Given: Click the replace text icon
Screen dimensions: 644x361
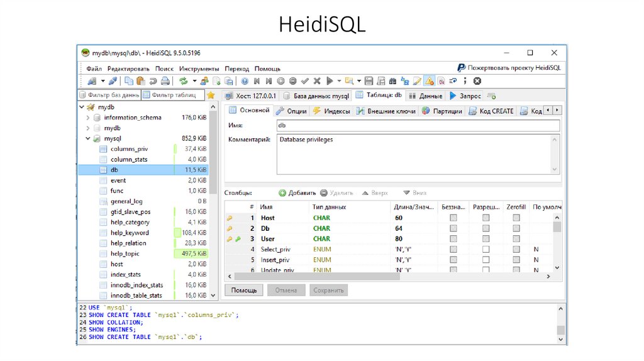Looking at the screenshot, I should (x=405, y=81).
